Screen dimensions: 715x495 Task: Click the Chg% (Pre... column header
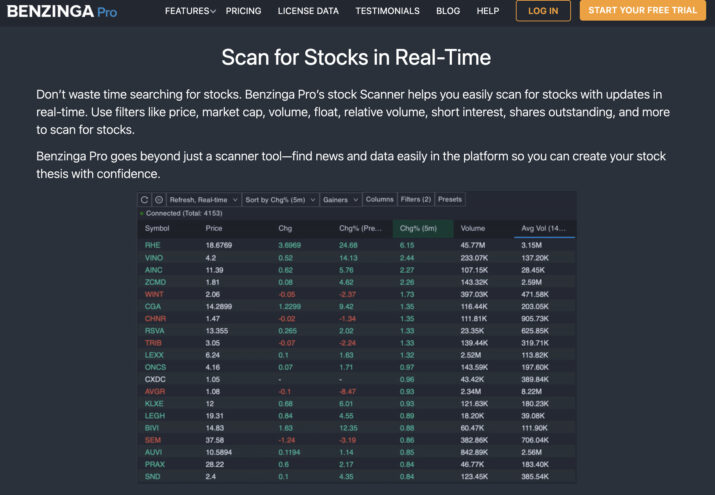pyautogui.click(x=360, y=228)
